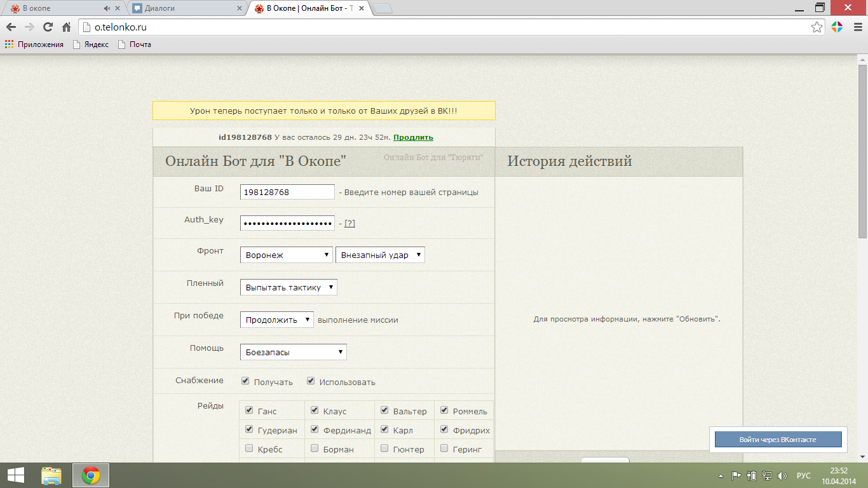The height and width of the screenshot is (488, 868).
Task: Open the volume control in the tray
Action: tap(782, 475)
